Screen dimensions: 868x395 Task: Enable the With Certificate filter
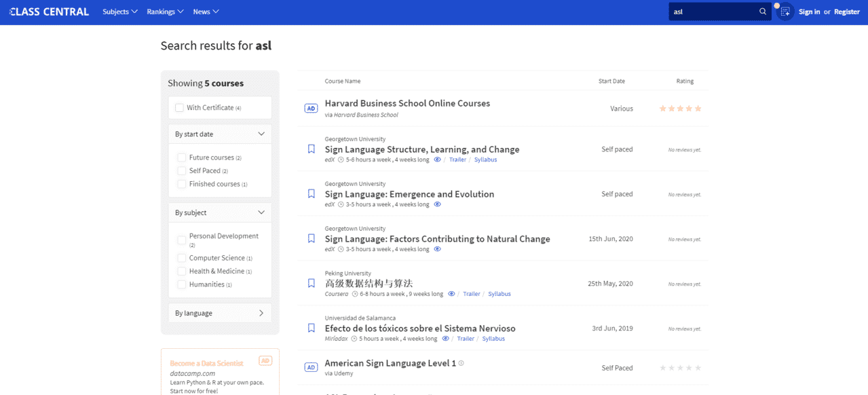coord(179,108)
